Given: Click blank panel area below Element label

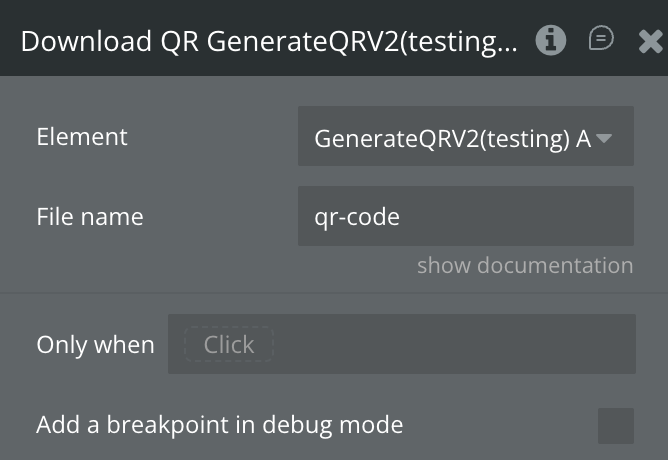Looking at the screenshot, I should [150, 177].
